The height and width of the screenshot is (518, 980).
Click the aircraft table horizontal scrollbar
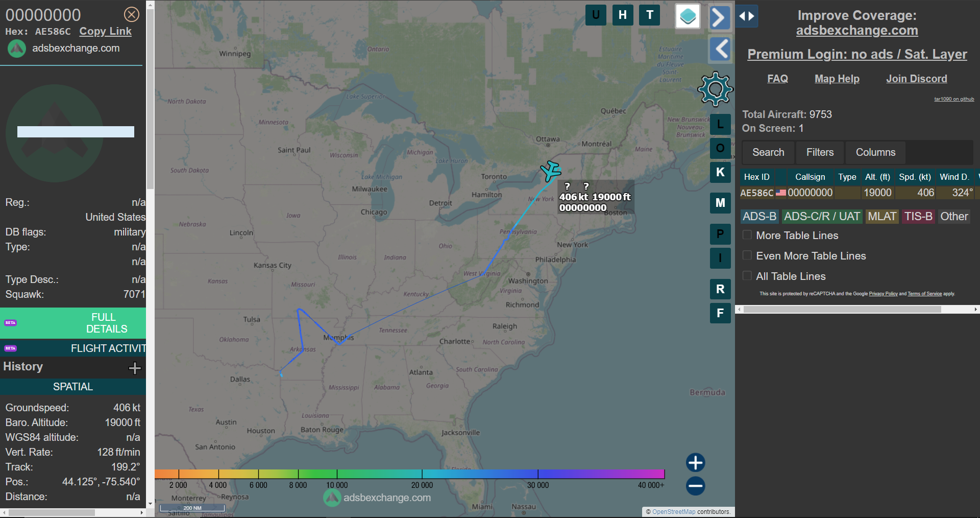click(842, 309)
